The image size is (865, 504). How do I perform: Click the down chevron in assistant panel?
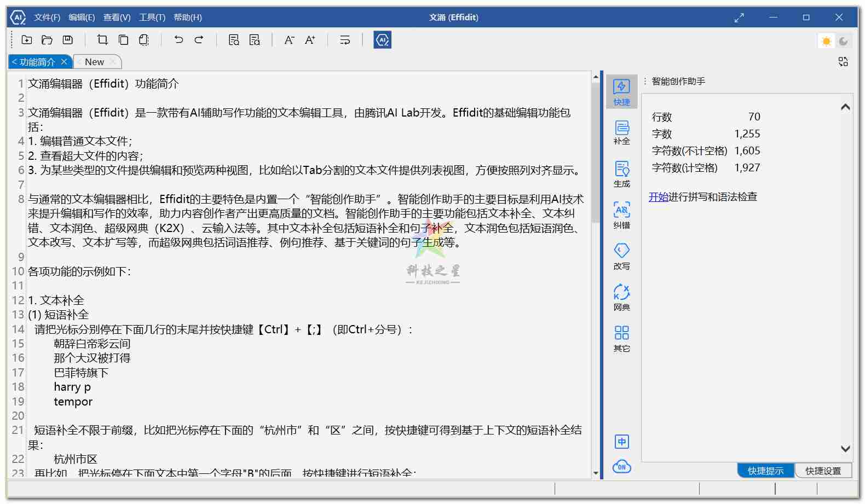click(845, 449)
